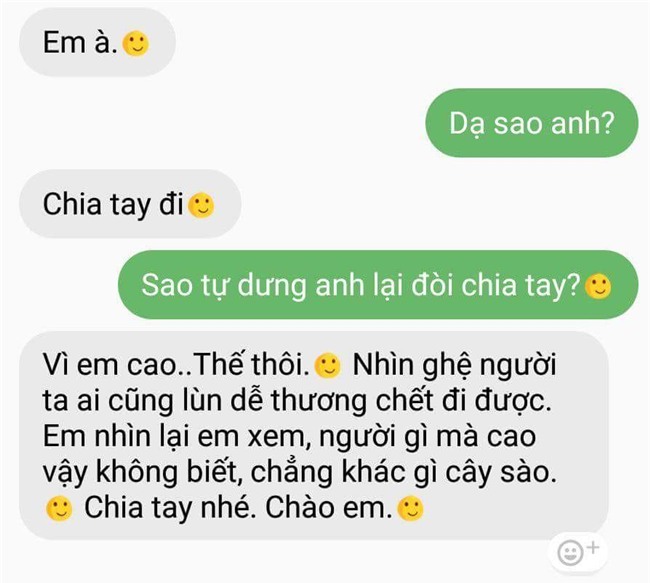This screenshot has width=650, height=583.
Task: Click the words "Vì em cao"
Action: point(110,365)
